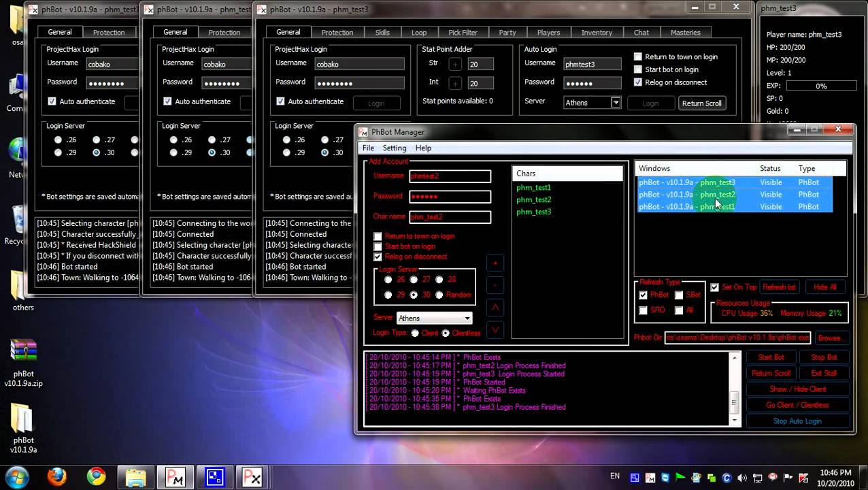Click the Exit Stall button
868x490 pixels.
(x=824, y=373)
